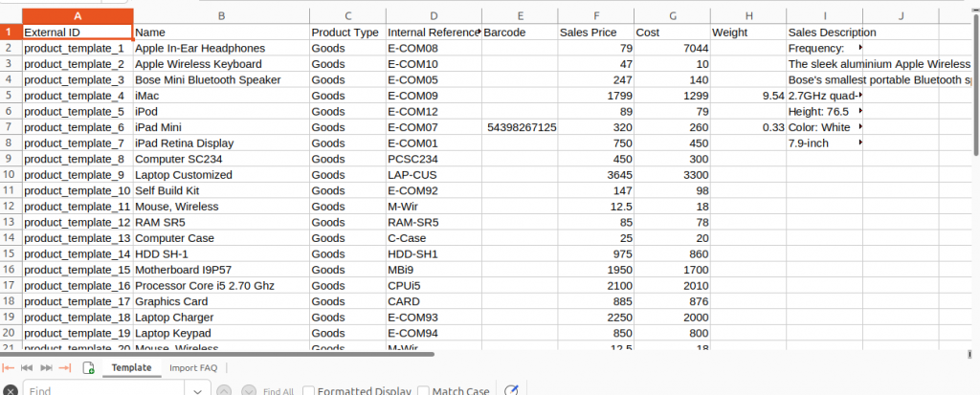
Task: Find next match with the down arrow
Action: 249,390
